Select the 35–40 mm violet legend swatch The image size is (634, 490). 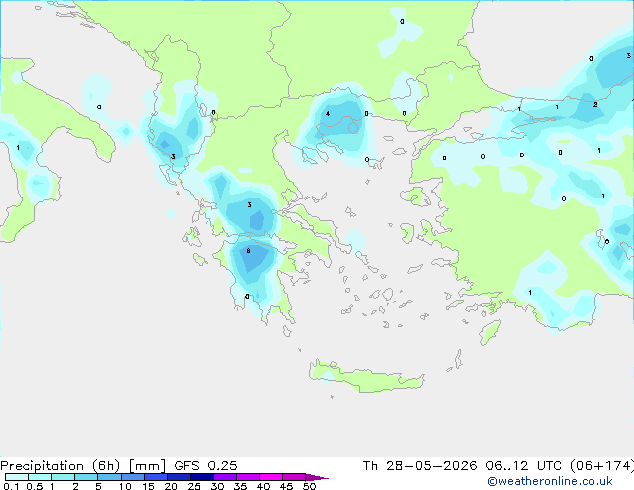[x=247, y=477]
